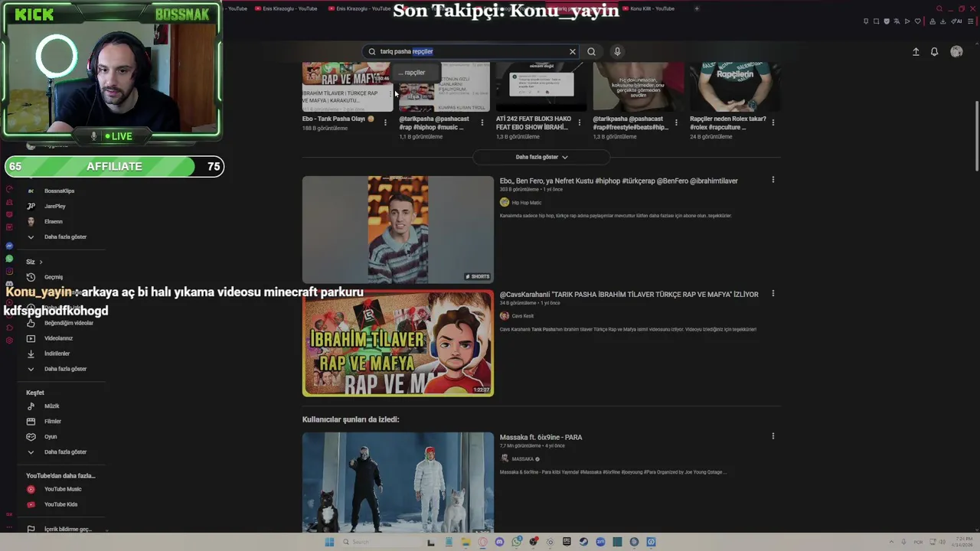Open the Rapçilerin Rolex short thumbnail
980x551 pixels.
(x=735, y=87)
